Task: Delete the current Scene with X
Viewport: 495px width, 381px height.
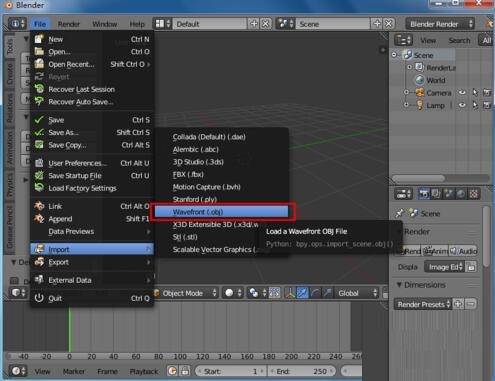Action: [389, 24]
